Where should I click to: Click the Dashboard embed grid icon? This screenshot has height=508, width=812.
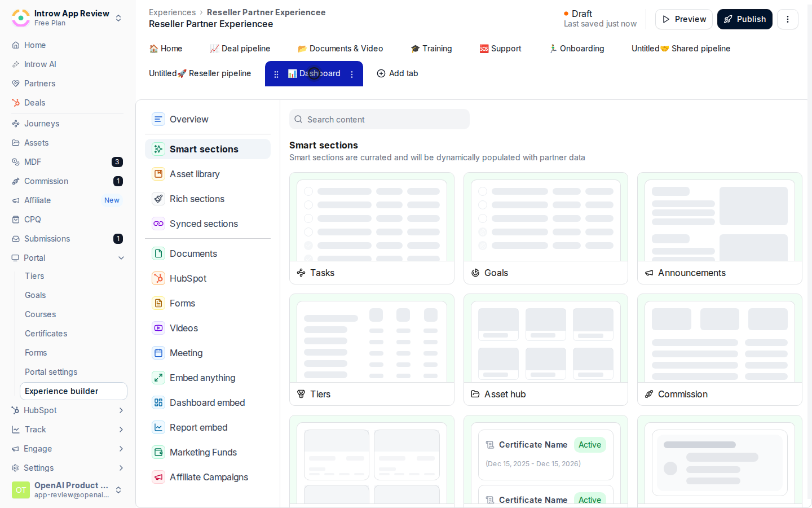[158, 402]
